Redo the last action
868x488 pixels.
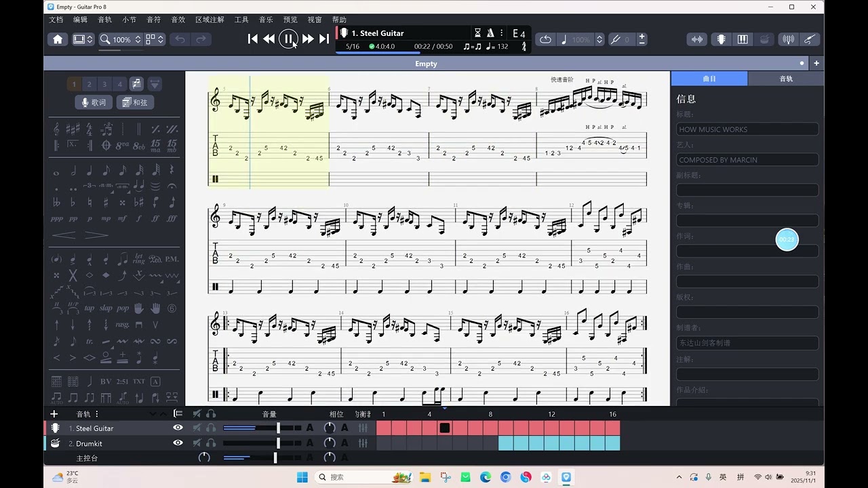pyautogui.click(x=201, y=39)
